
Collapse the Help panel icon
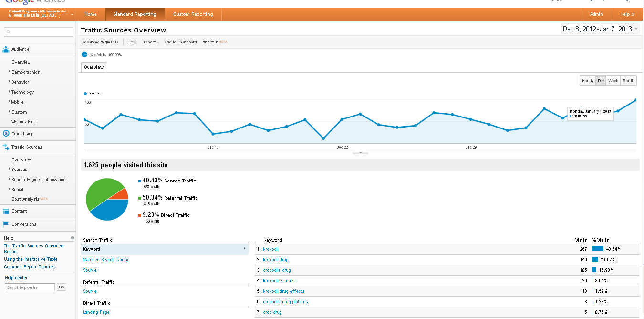coord(73,238)
